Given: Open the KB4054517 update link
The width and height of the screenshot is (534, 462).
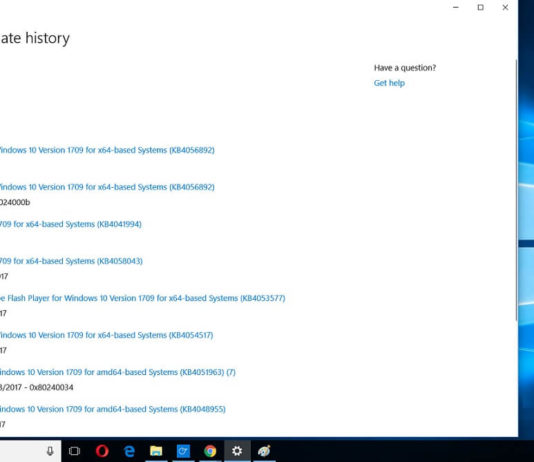Looking at the screenshot, I should click(x=107, y=335).
